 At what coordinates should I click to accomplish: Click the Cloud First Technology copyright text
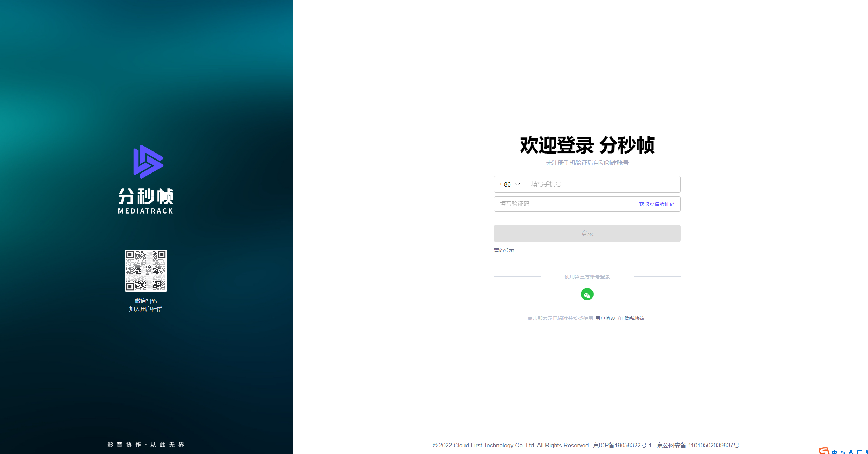[511, 445]
